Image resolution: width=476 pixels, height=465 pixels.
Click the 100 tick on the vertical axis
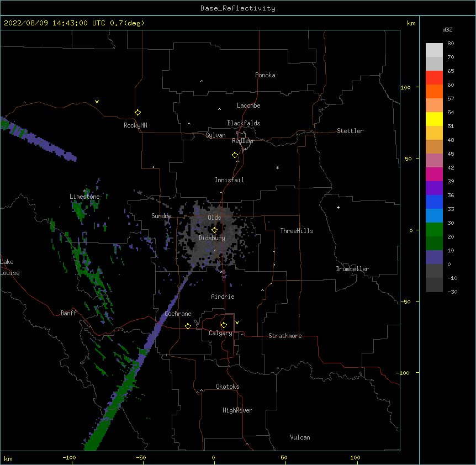coord(405,87)
